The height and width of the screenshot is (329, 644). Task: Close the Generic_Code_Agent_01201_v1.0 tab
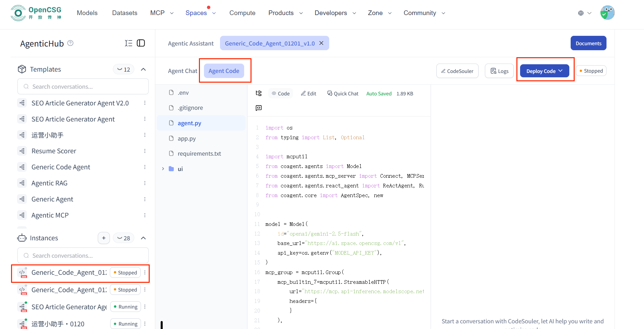pos(321,43)
